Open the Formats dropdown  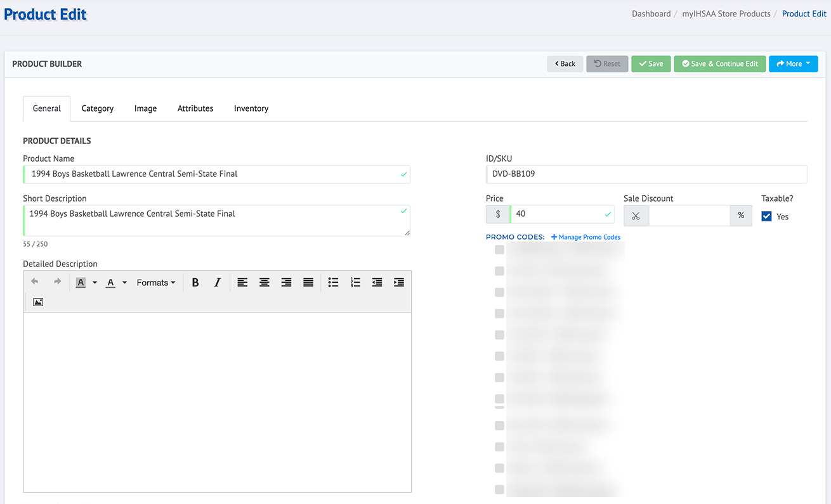point(156,283)
